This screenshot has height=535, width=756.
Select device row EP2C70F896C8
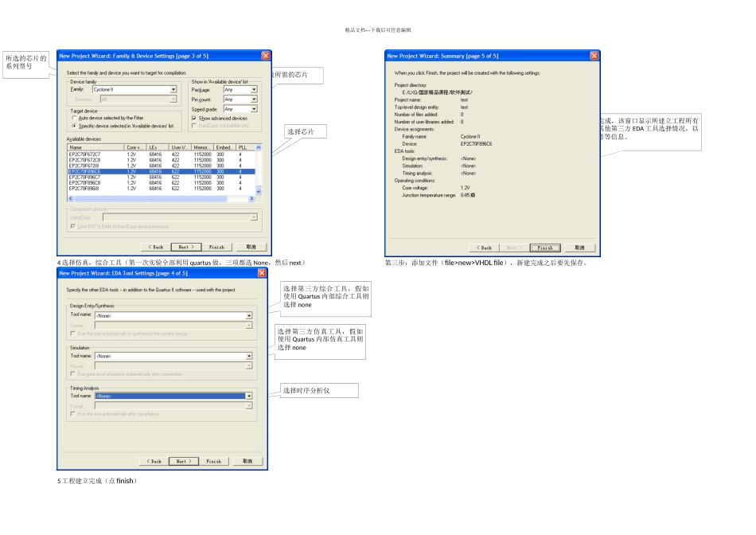point(161,183)
